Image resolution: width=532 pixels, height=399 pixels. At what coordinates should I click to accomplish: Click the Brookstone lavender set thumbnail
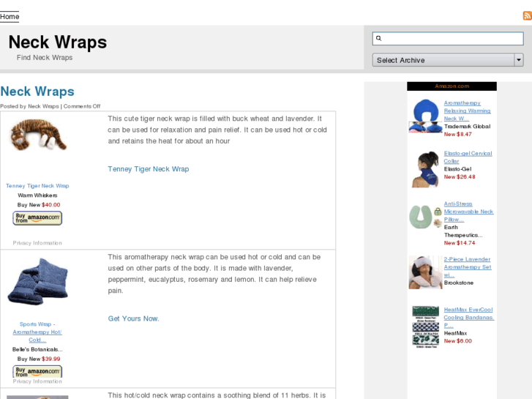coord(425,272)
